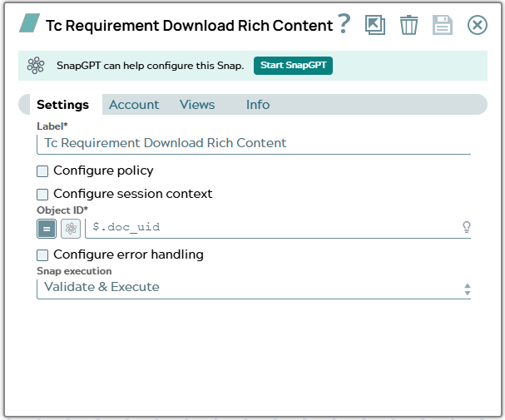Click the Snap type parallelogram icon

click(30, 22)
